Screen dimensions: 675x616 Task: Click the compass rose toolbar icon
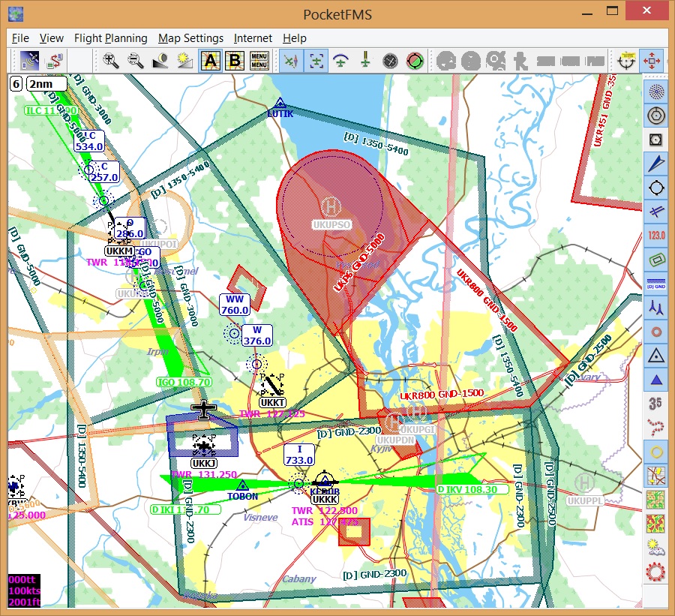pyautogui.click(x=389, y=61)
